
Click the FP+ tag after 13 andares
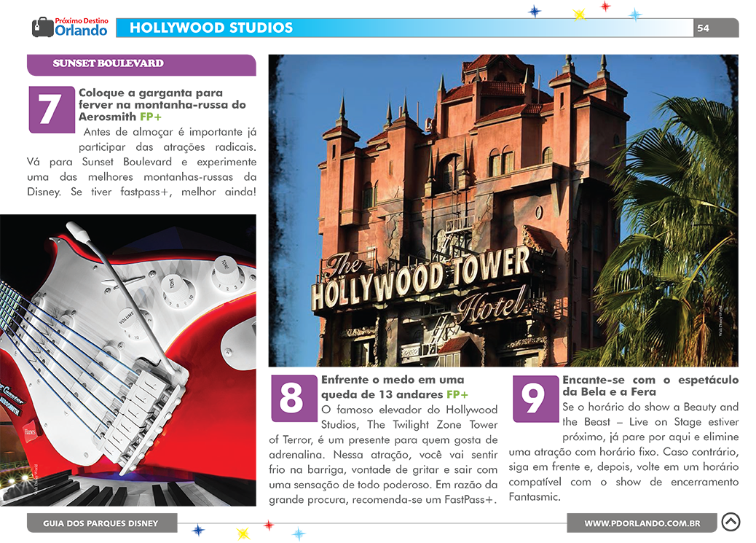(x=457, y=394)
